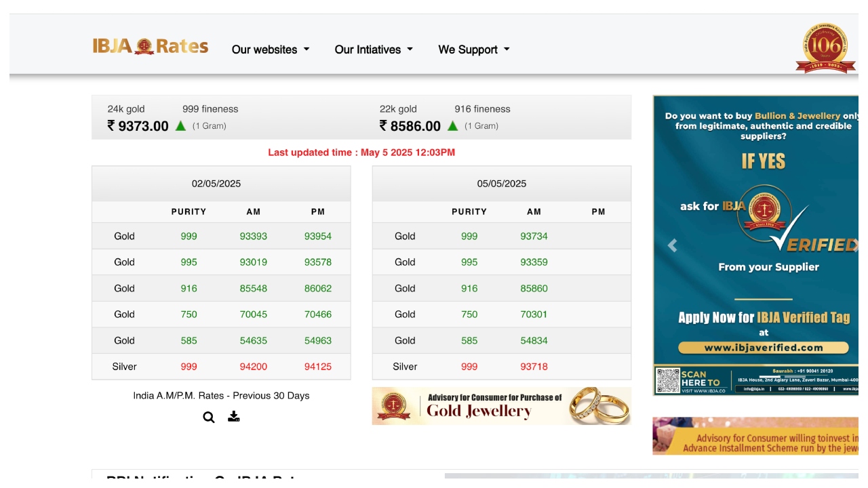868x488 pixels.
Task: Select the 02/05/2025 table date header
Action: pos(216,184)
